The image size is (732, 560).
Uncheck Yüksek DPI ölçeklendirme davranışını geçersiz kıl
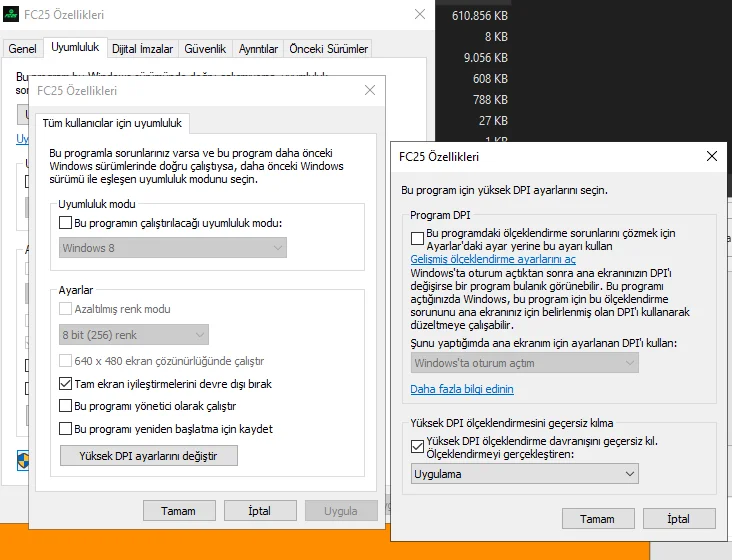(417, 447)
